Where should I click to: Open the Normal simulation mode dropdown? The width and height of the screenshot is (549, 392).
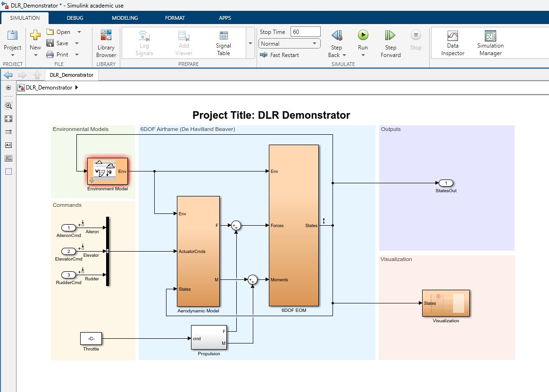[x=290, y=44]
